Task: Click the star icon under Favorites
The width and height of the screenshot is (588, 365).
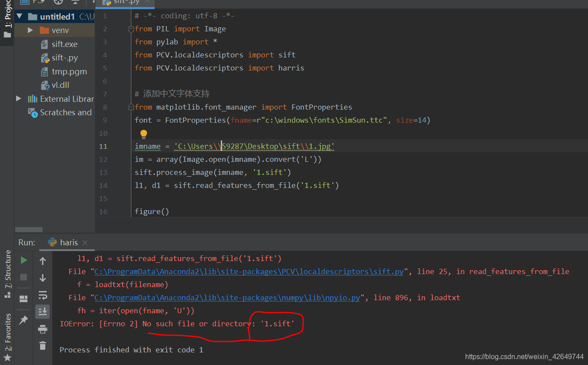Action: click(x=7, y=358)
